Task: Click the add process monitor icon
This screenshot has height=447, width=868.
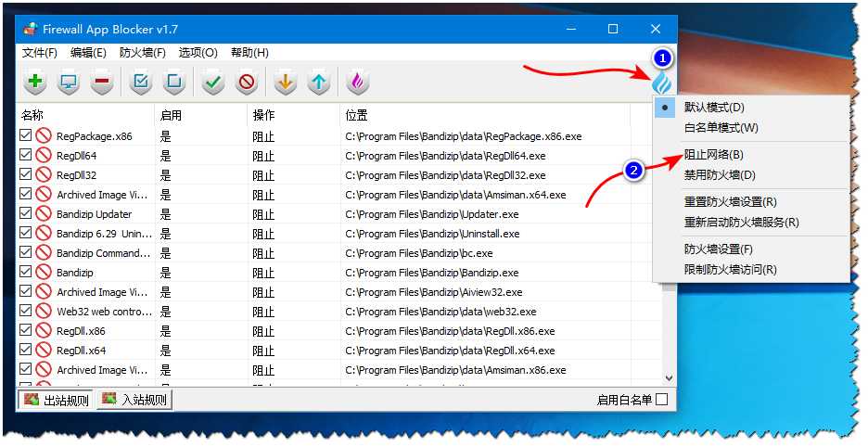Action: 69,82
